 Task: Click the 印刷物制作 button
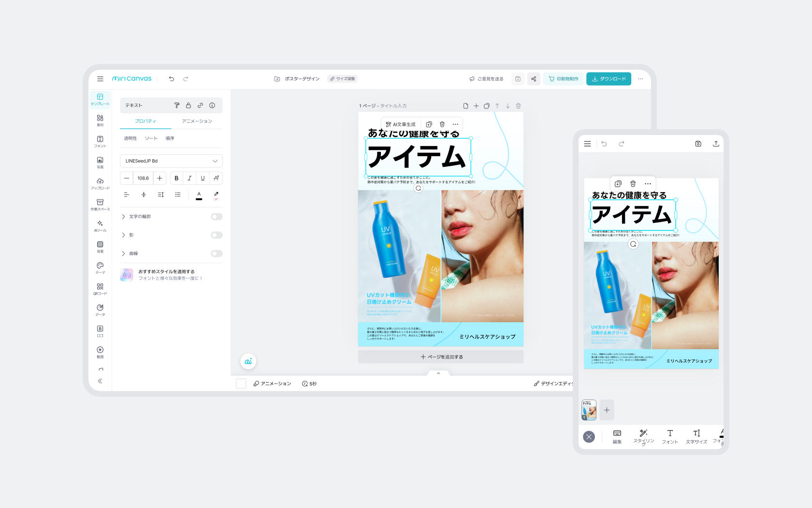(564, 79)
